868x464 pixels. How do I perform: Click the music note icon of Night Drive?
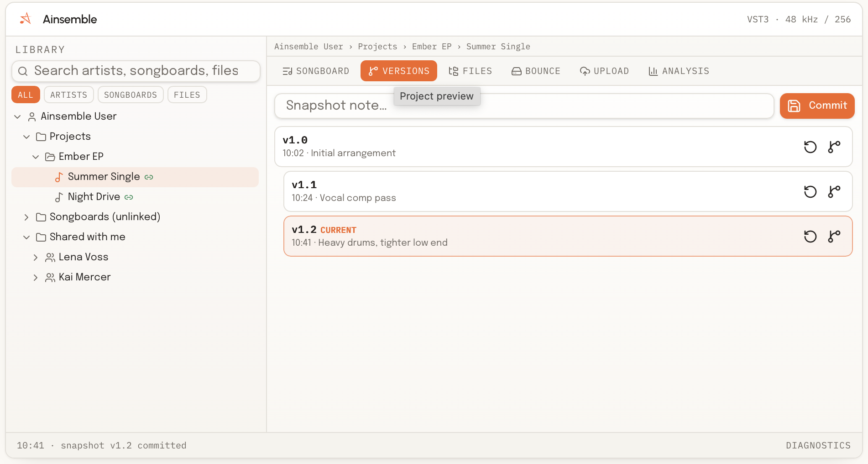pos(59,197)
